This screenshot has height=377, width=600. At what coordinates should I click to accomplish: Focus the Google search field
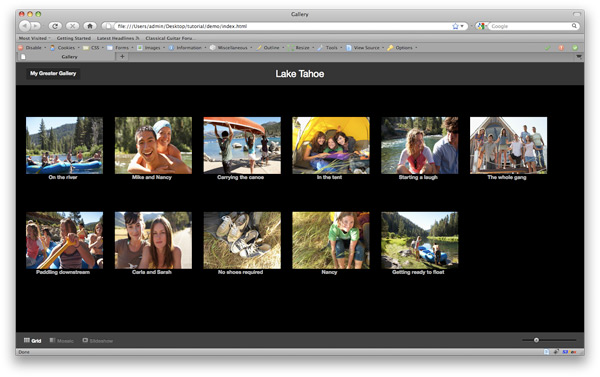(530, 26)
